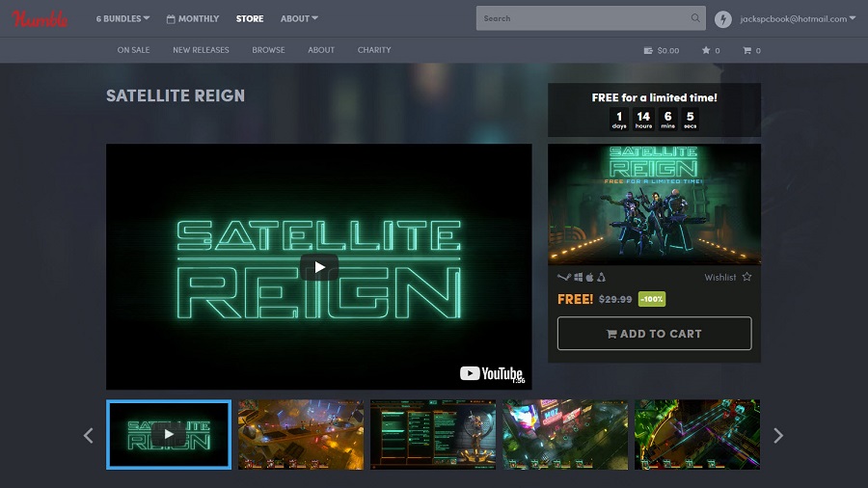868x488 pixels.
Task: Select the neon signs street screenshot
Action: point(565,434)
